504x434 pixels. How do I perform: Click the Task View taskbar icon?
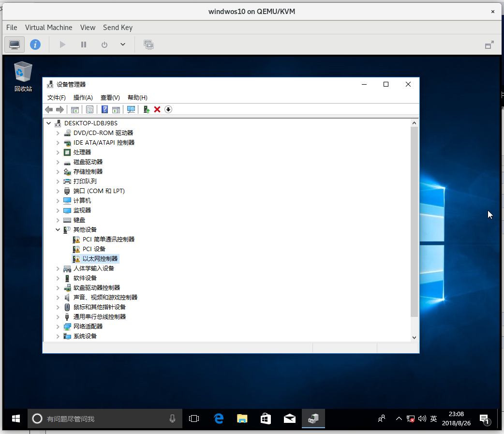click(x=194, y=419)
